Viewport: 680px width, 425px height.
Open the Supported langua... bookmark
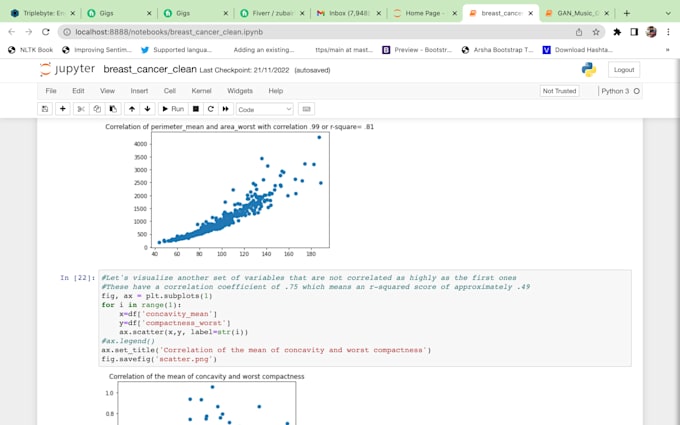176,50
